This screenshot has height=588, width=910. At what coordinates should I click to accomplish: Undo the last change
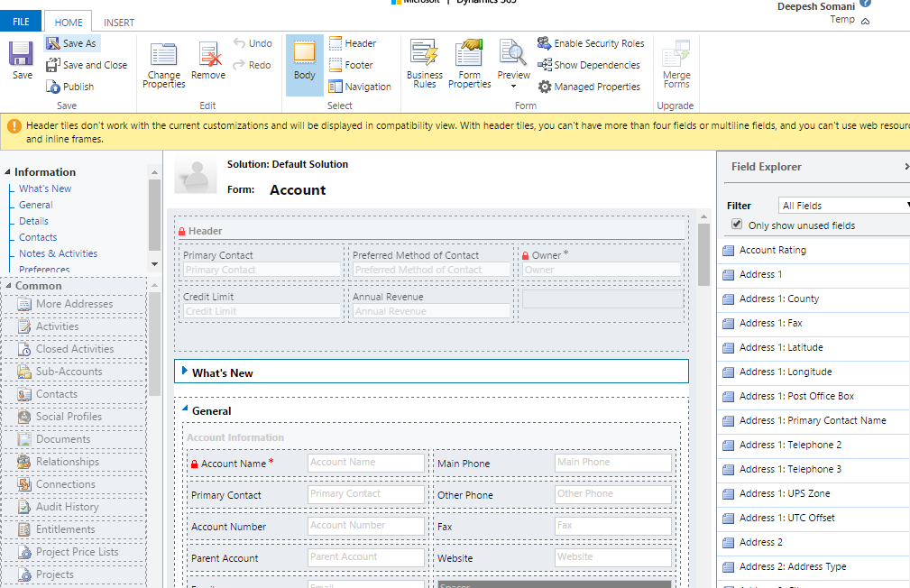click(253, 43)
